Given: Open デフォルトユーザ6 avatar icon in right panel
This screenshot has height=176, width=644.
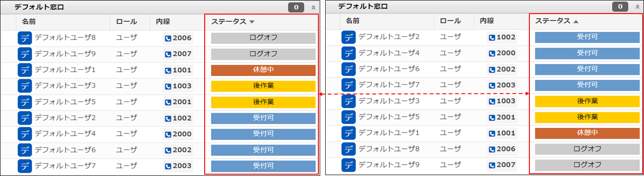Looking at the screenshot, I should tap(348, 69).
